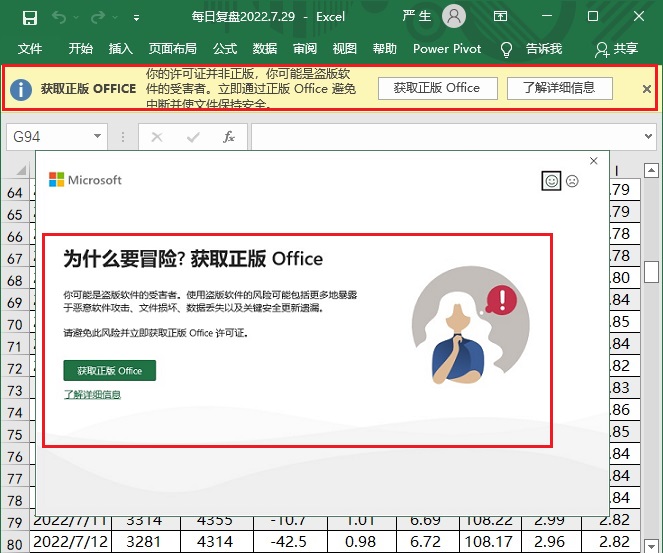Viewport: 663px width, 553px height.
Task: Click the green 获取正版 Office dialog button
Action: click(110, 370)
